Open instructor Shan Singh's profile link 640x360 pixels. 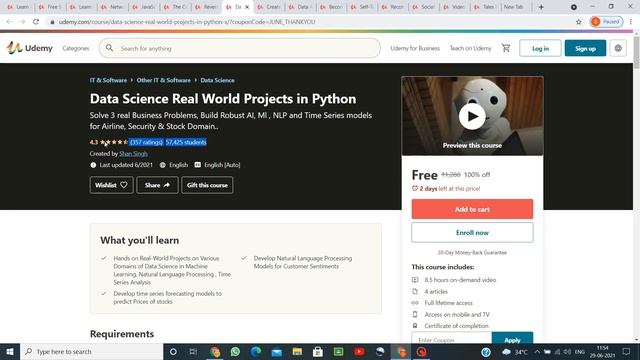click(133, 153)
